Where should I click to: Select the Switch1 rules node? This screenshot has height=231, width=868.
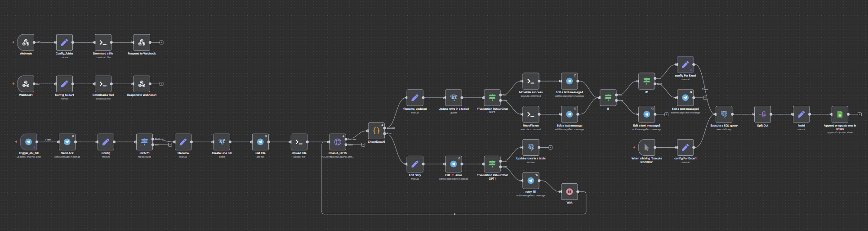click(144, 142)
